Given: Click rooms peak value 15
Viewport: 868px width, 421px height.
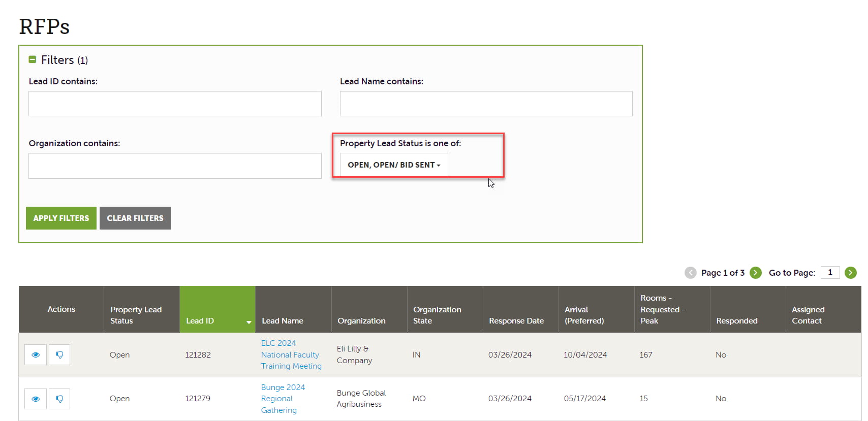Looking at the screenshot, I should [643, 399].
